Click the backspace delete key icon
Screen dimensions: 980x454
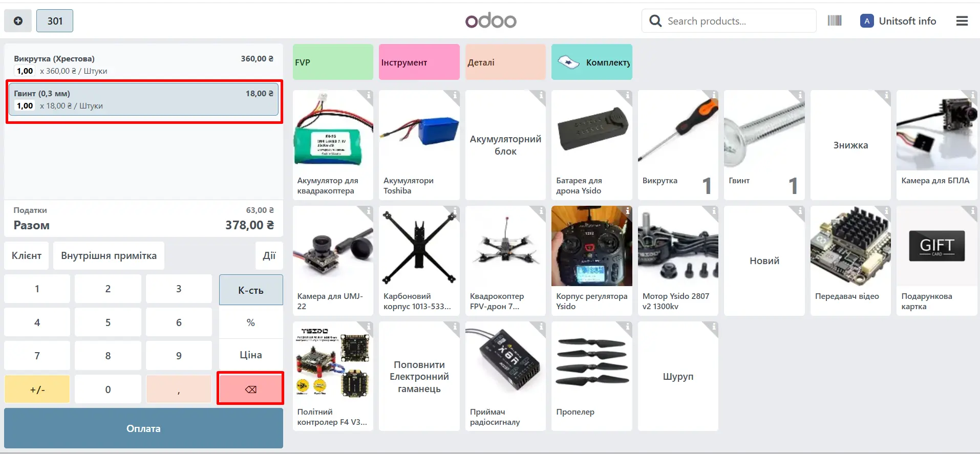250,389
